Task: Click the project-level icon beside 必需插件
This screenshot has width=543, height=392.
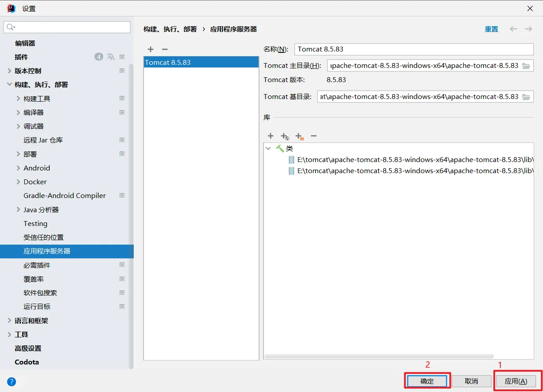Action: point(122,265)
